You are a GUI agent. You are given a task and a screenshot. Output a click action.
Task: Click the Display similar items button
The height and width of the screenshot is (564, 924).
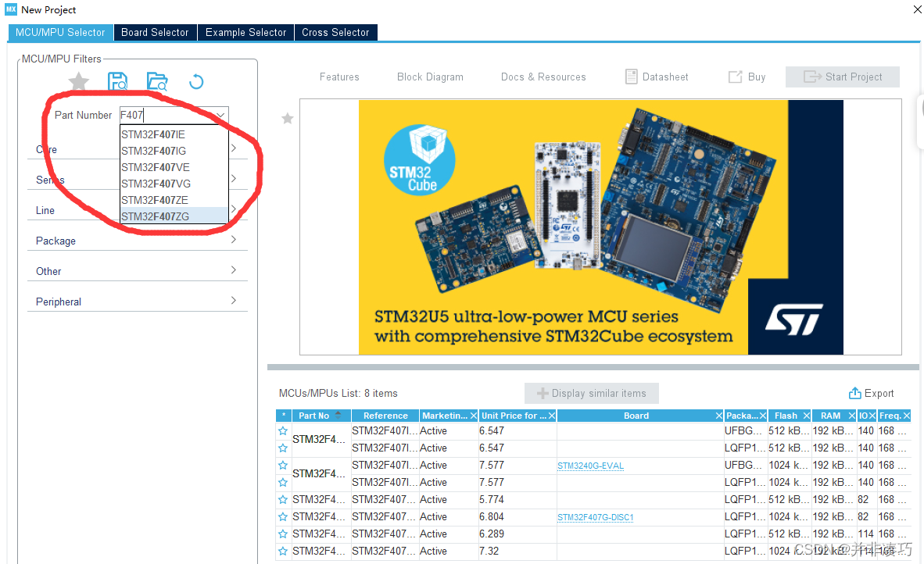coord(592,393)
